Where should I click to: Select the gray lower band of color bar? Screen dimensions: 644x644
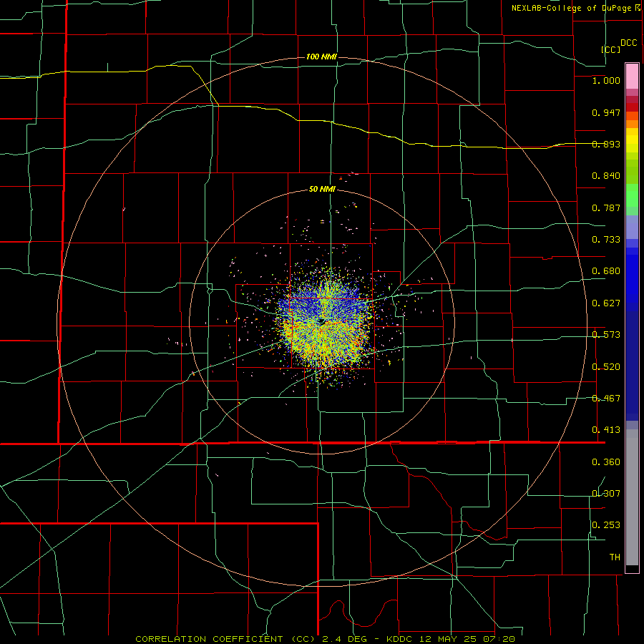point(632,497)
